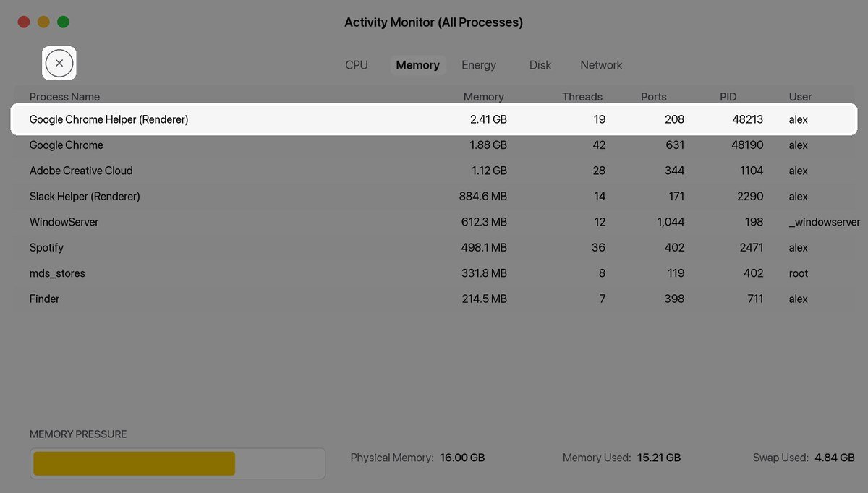The height and width of the screenshot is (493, 868).
Task: Click the root user cell
Action: (x=799, y=273)
